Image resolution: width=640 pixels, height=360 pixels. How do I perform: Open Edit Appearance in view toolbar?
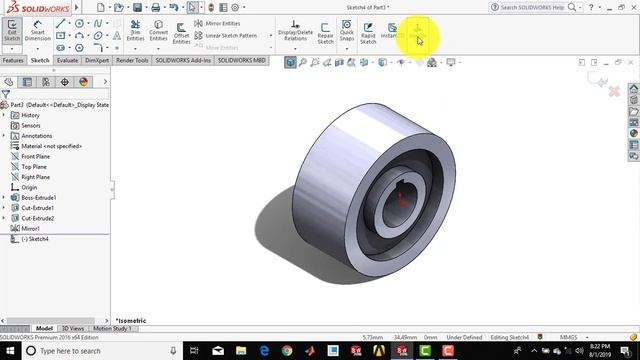420,62
